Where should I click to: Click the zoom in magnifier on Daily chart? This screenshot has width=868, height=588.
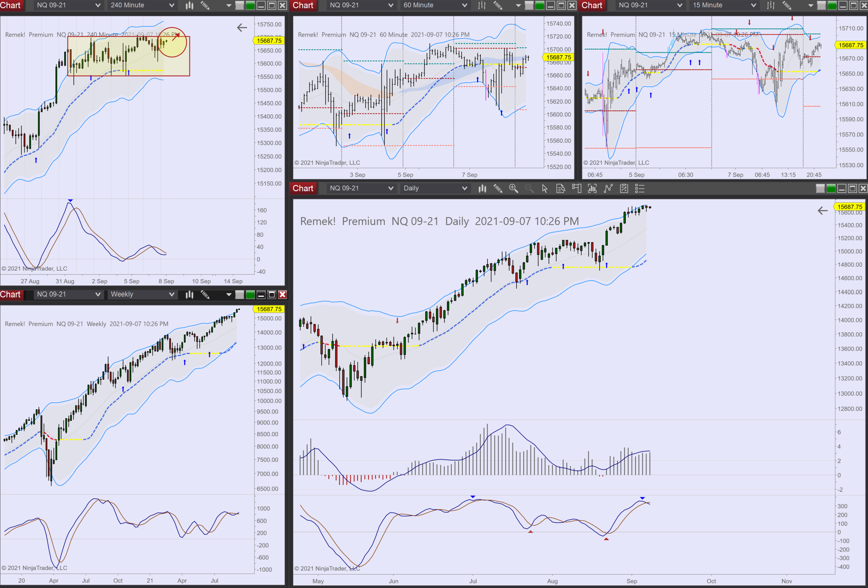513,188
